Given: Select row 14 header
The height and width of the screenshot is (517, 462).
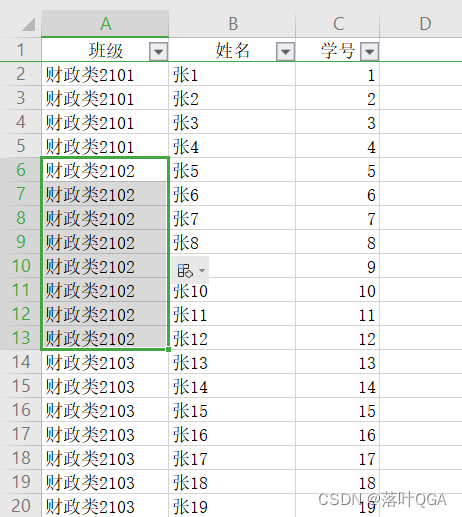Looking at the screenshot, I should 21,362.
